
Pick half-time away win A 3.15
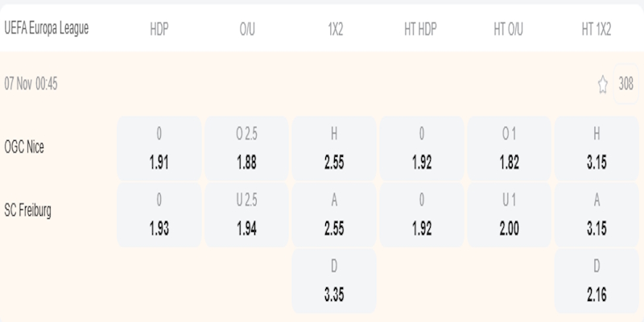(x=597, y=214)
